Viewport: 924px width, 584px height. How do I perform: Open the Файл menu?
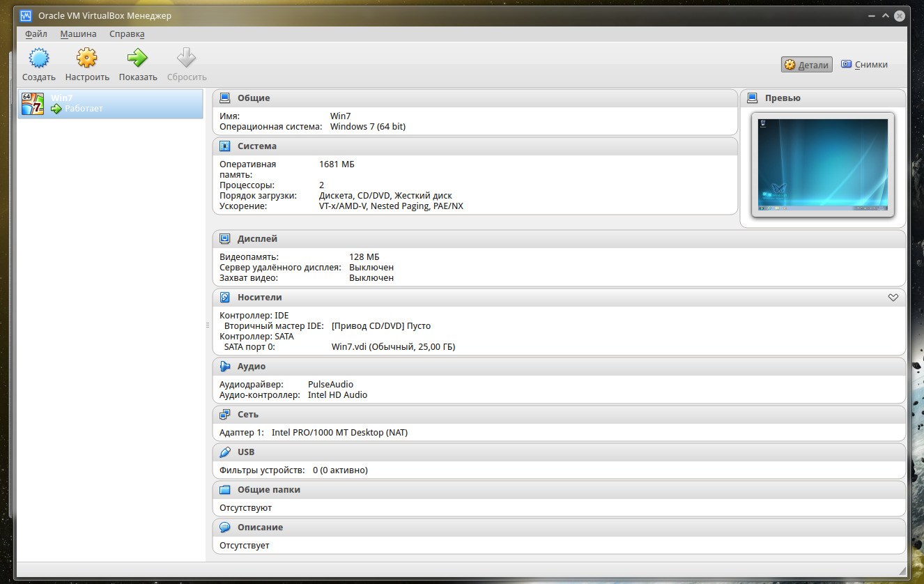click(x=36, y=34)
